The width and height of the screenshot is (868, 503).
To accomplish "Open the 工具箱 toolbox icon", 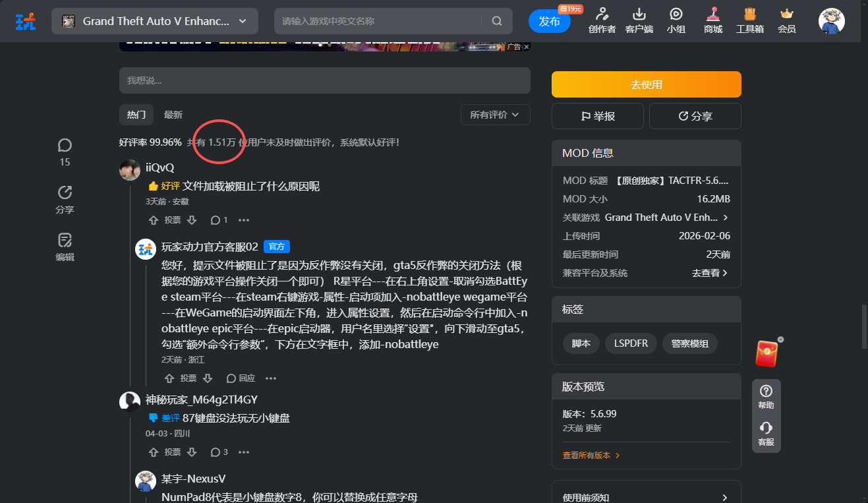I will (x=749, y=15).
